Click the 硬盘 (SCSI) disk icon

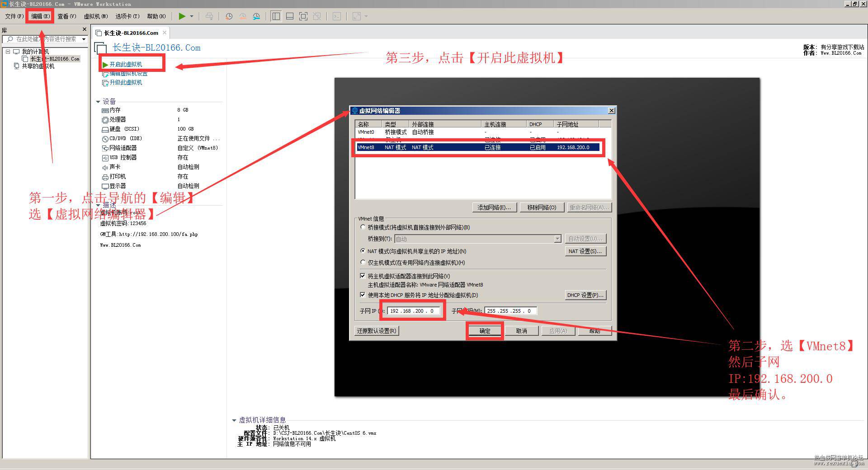(105, 129)
